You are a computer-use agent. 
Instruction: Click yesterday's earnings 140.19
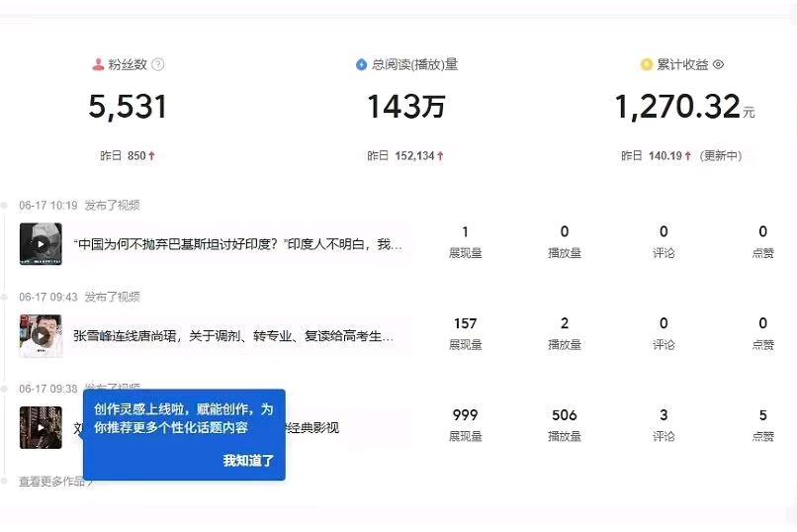click(x=665, y=156)
